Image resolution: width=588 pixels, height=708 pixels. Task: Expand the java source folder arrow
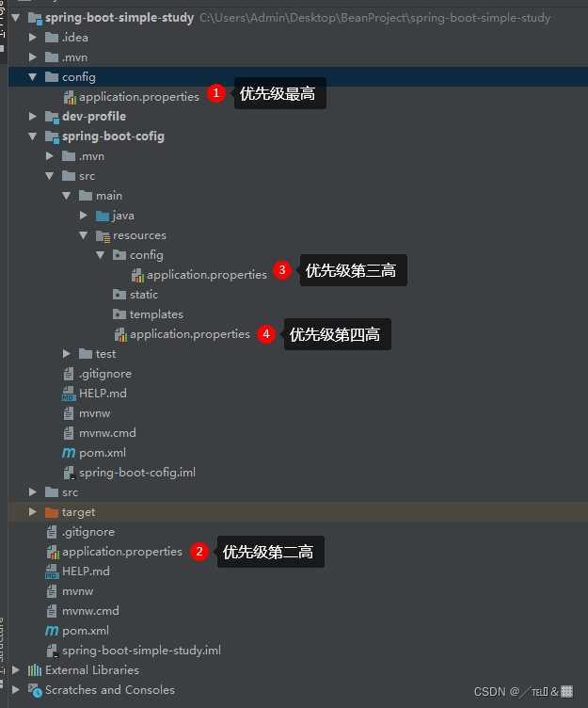pos(84,216)
